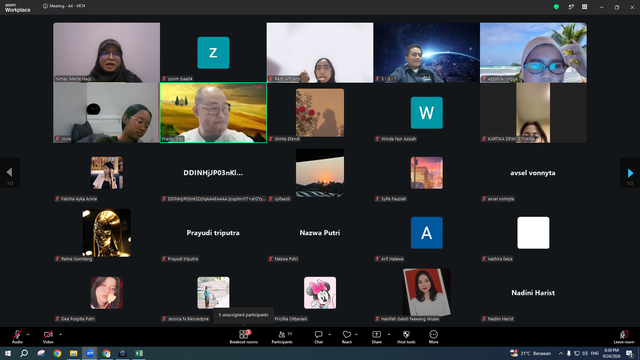Select Hanifah Galuh Nawang Wulan photo tile
The image size is (640, 360).
(427, 292)
